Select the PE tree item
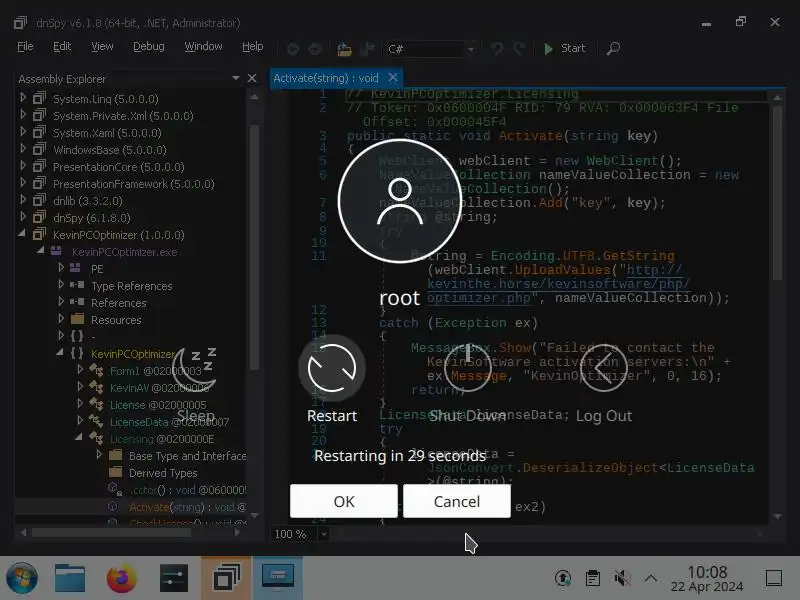 [x=97, y=269]
